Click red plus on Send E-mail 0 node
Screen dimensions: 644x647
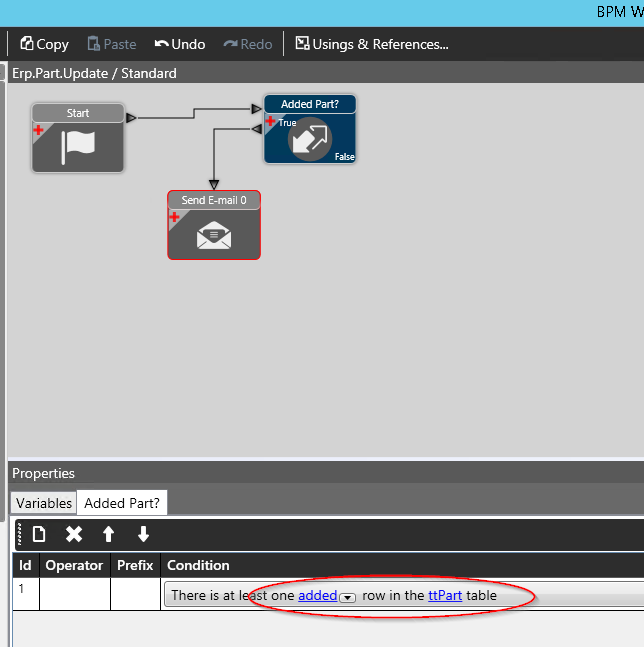(174, 217)
